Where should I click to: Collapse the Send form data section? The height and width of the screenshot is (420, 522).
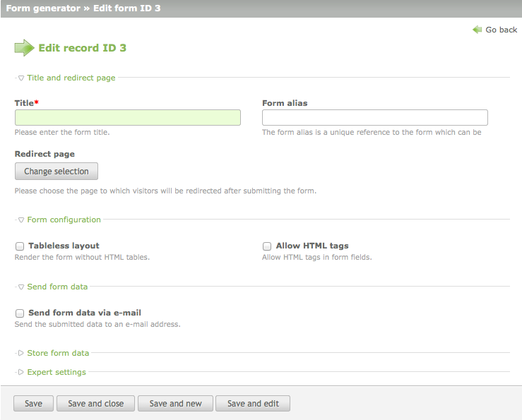(21, 287)
